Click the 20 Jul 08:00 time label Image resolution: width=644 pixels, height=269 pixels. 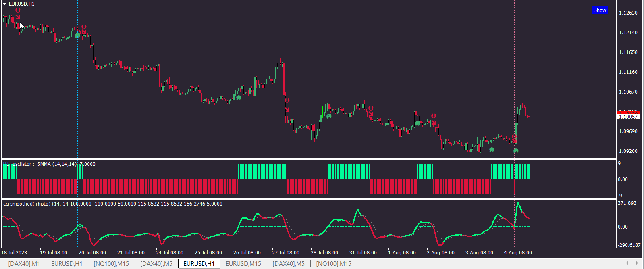92,252
